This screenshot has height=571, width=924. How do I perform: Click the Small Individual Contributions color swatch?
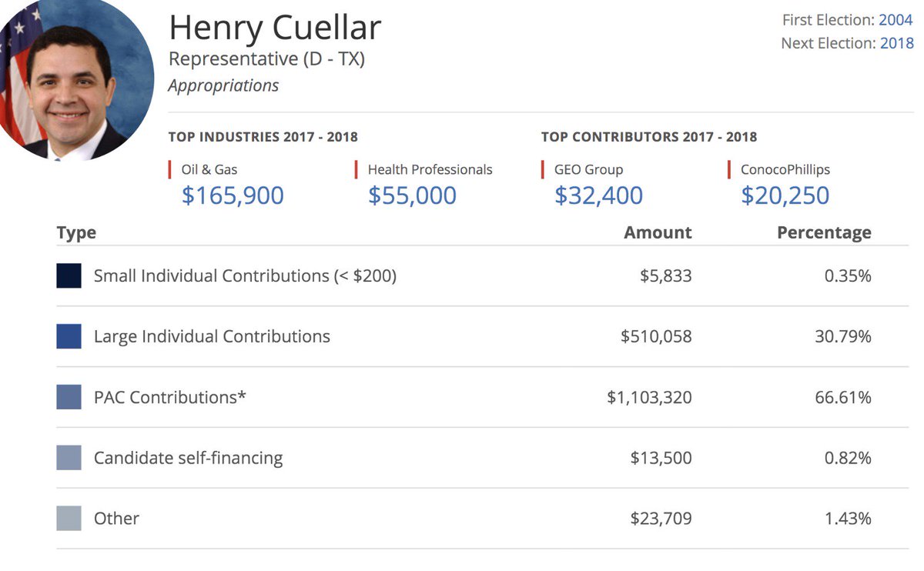pyautogui.click(x=69, y=275)
